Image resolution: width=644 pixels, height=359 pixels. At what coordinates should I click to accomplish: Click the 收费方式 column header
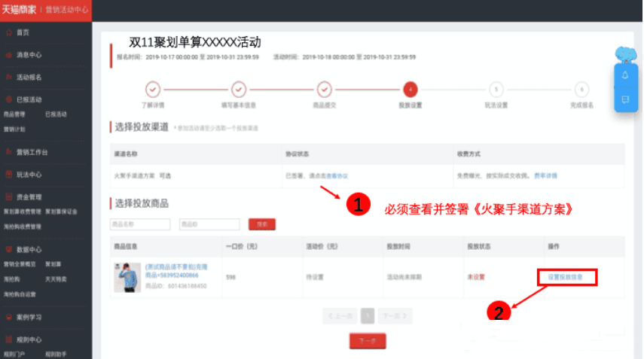click(469, 154)
